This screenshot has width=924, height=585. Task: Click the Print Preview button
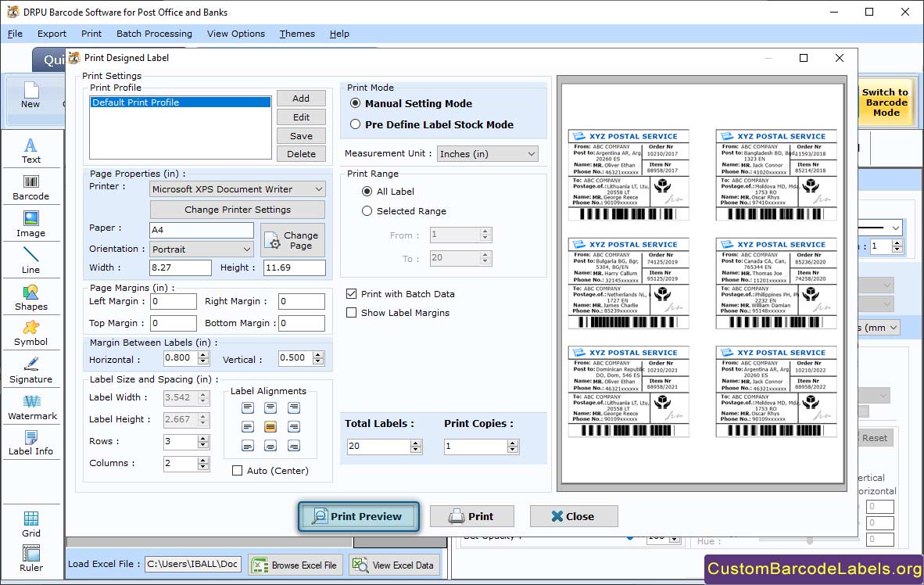click(359, 517)
